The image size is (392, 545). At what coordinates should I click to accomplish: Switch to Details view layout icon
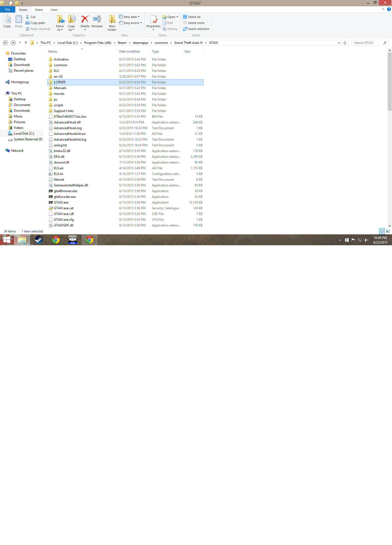tap(382, 231)
